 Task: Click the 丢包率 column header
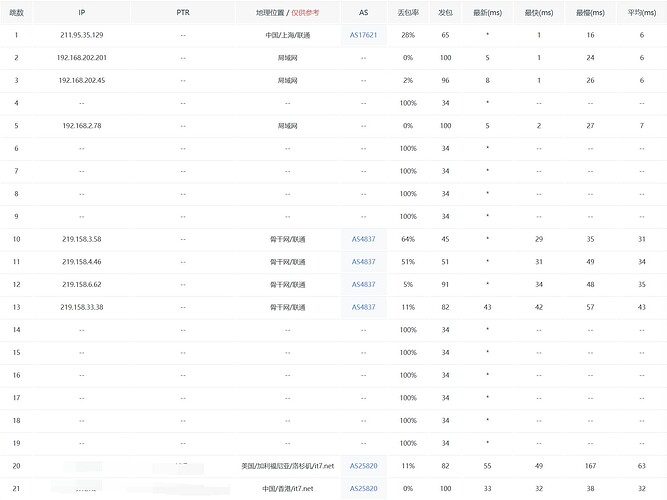[408, 12]
